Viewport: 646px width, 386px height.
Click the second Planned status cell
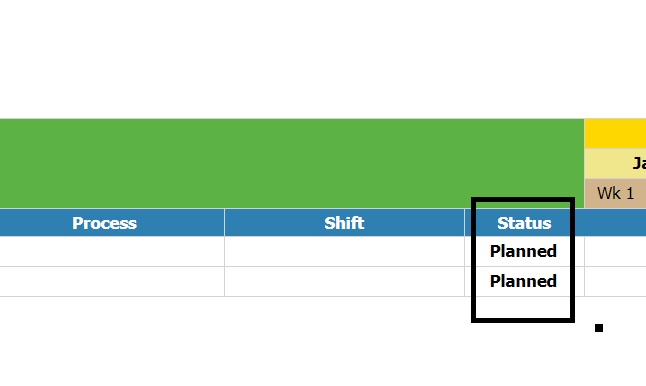point(524,281)
